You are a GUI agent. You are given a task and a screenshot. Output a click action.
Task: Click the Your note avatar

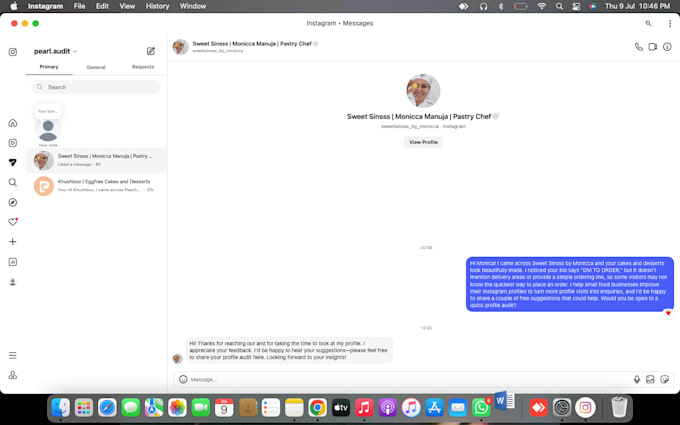pyautogui.click(x=48, y=129)
